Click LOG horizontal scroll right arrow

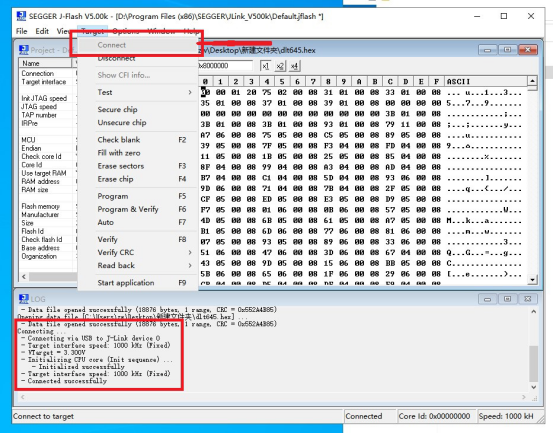(524, 397)
